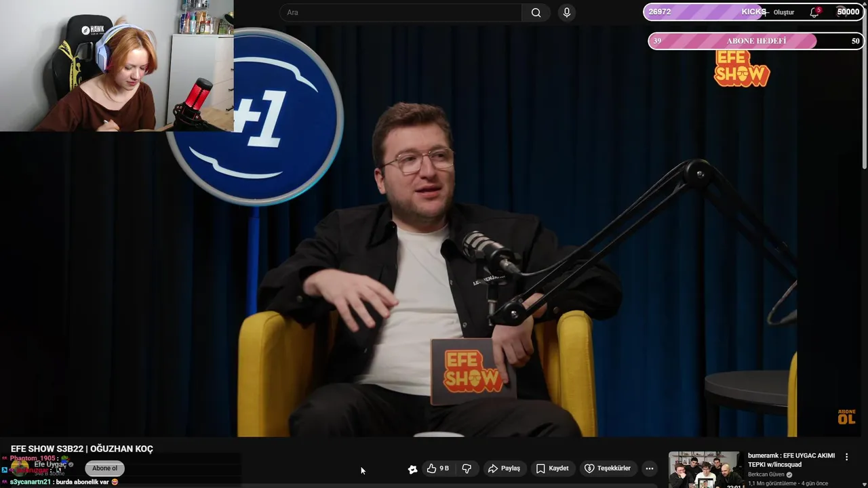
Task: Click the 'Teşekkürler' thanks button
Action: (608, 468)
